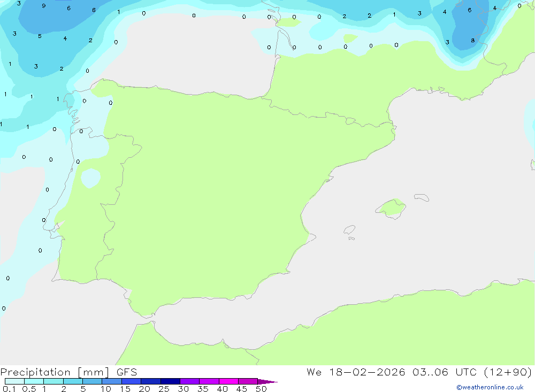Pick the 0.5–1 mm legend color swatch
This screenshot has height=392, width=535.
tap(34, 381)
